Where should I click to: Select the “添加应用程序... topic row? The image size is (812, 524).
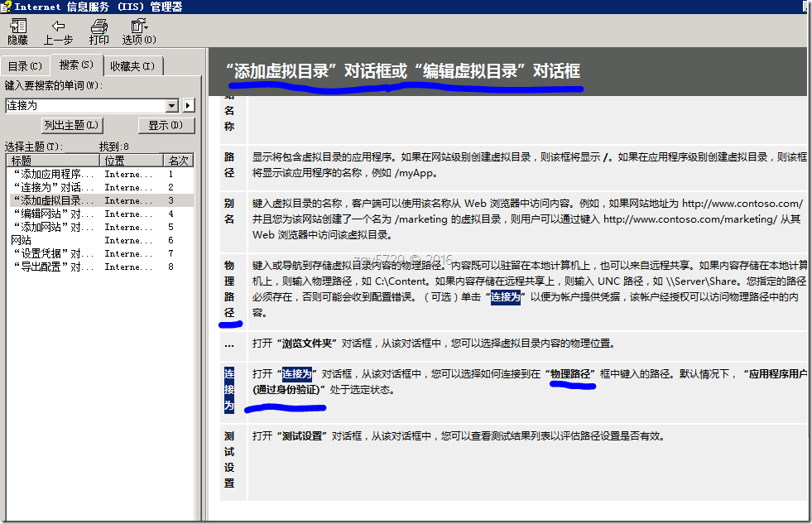102,174
